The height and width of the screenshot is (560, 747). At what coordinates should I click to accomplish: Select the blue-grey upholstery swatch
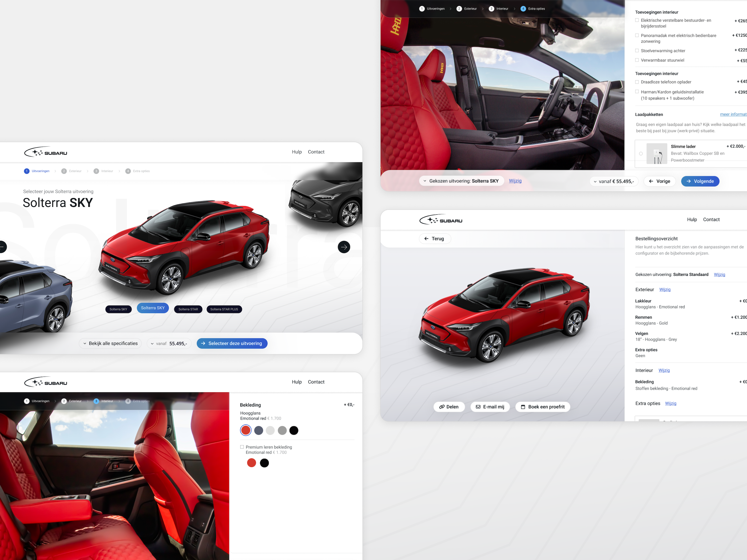pos(258,430)
